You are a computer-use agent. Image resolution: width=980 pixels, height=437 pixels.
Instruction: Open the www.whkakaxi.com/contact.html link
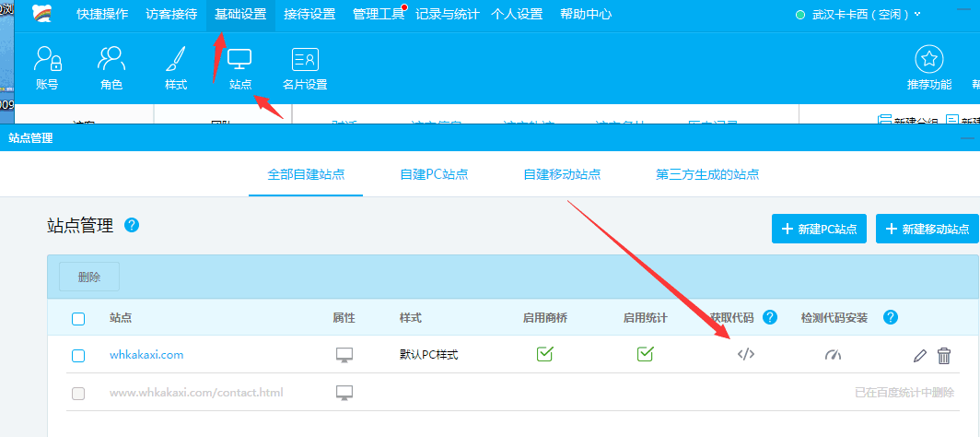click(196, 393)
